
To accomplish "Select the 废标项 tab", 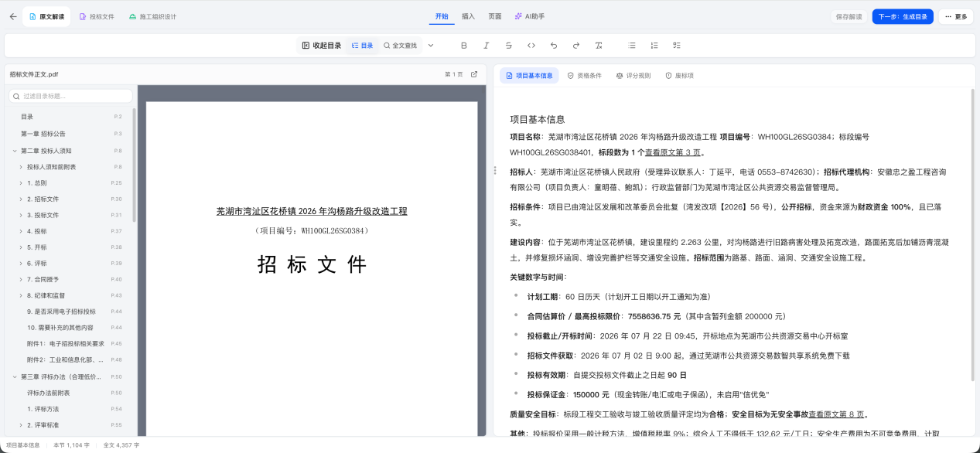I will tap(680, 76).
